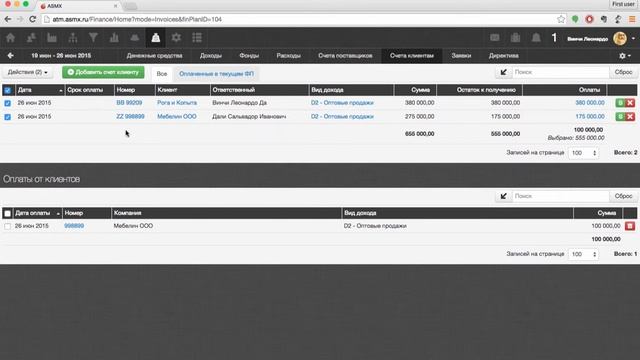Open the Счета поставщиков tab
The height and width of the screenshot is (360, 640).
[x=345, y=56]
